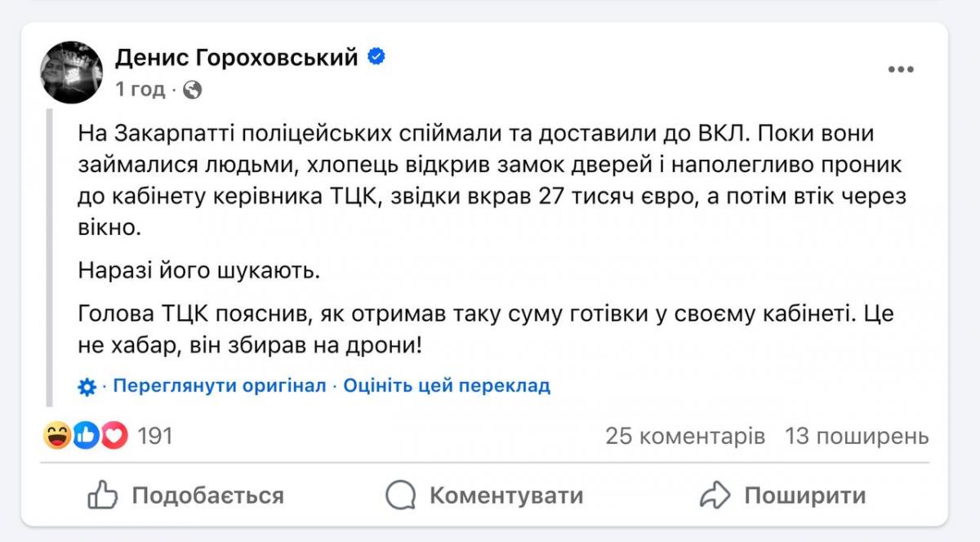
Task: Click 'Переглянути оригінал' to view original
Action: 219,386
